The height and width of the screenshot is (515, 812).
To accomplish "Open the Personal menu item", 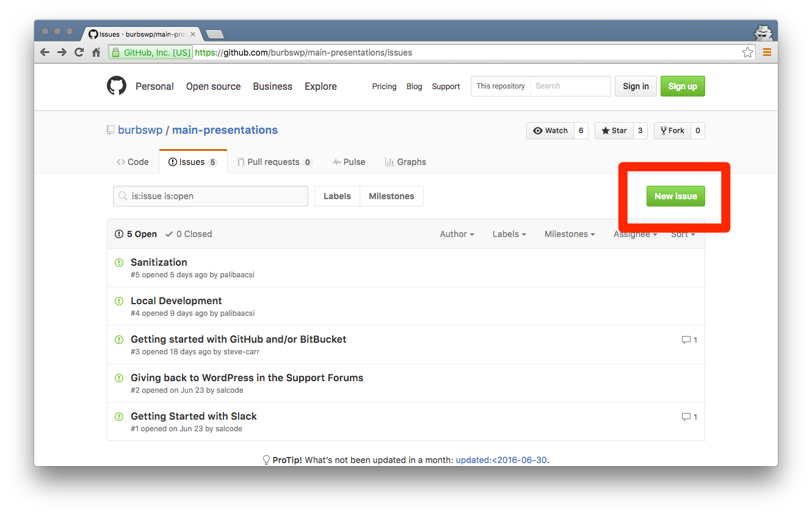I will tap(154, 86).
